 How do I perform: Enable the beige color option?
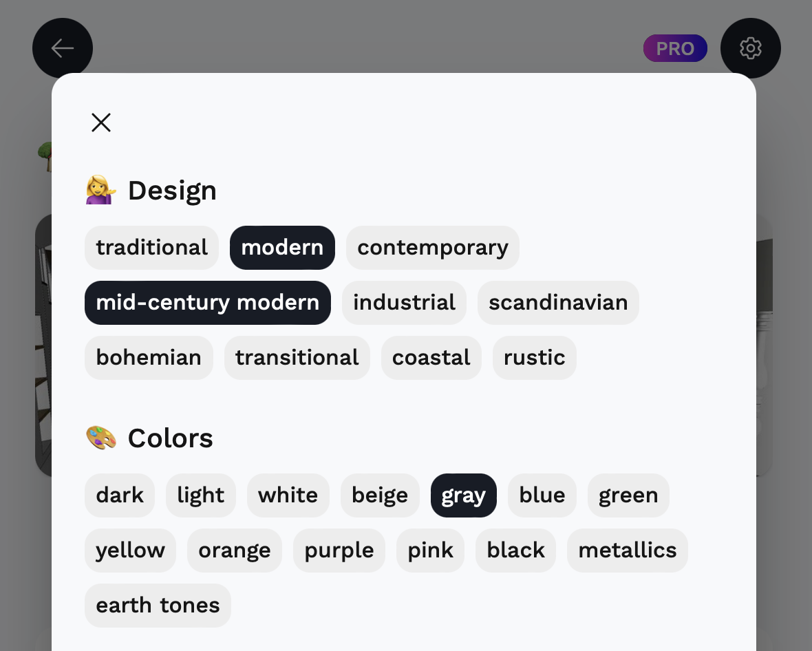point(380,495)
